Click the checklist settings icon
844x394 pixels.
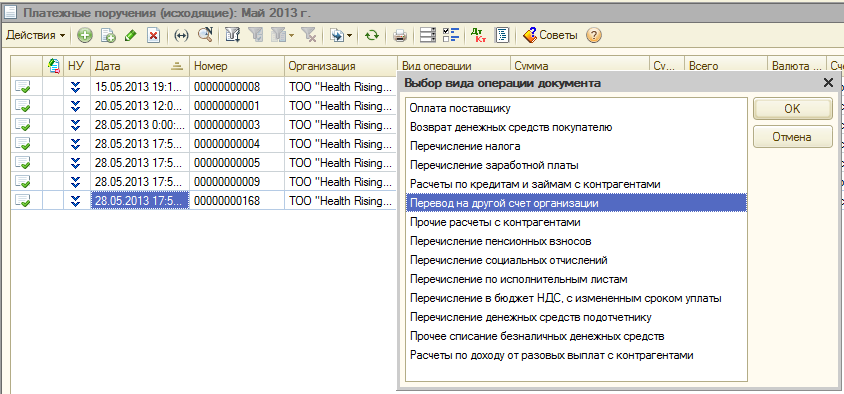click(x=451, y=36)
